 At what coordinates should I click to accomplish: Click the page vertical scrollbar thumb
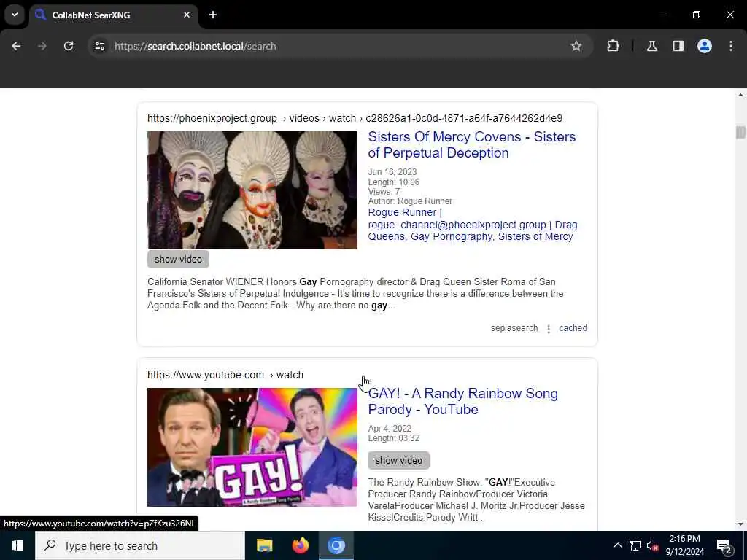[x=740, y=133]
